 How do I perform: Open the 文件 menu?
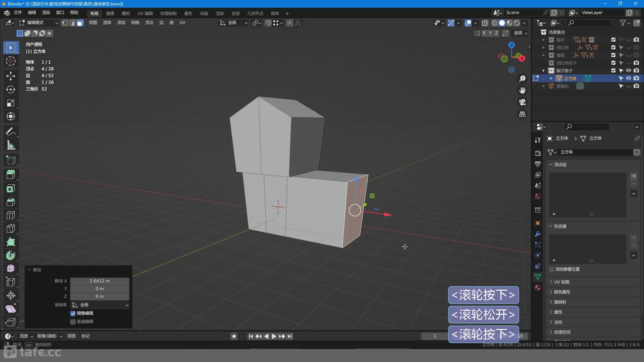point(18,13)
